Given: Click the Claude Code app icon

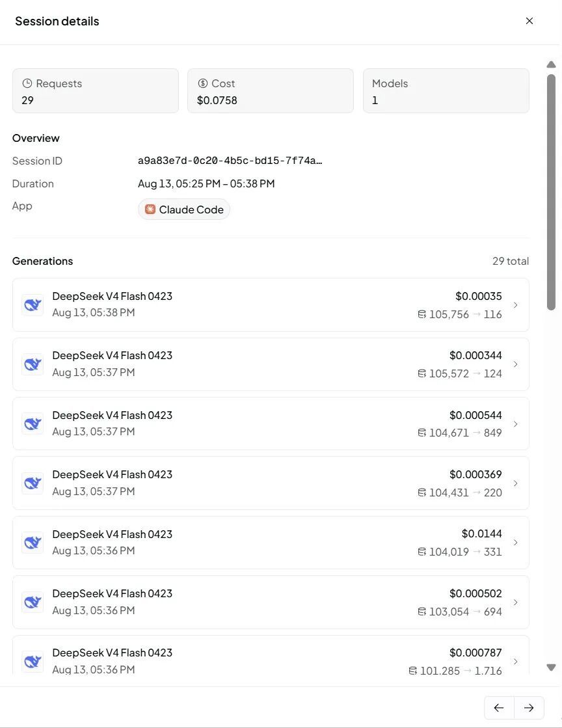Looking at the screenshot, I should pyautogui.click(x=150, y=209).
